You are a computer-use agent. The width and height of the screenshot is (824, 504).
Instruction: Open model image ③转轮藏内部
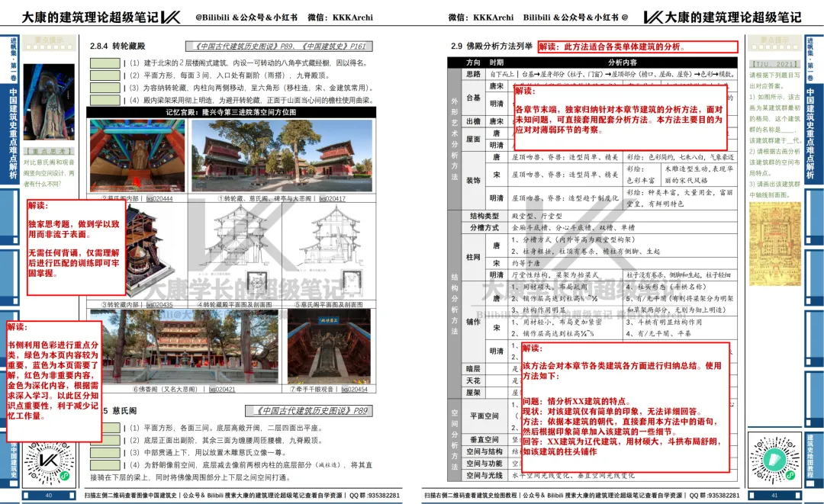click(x=150, y=251)
